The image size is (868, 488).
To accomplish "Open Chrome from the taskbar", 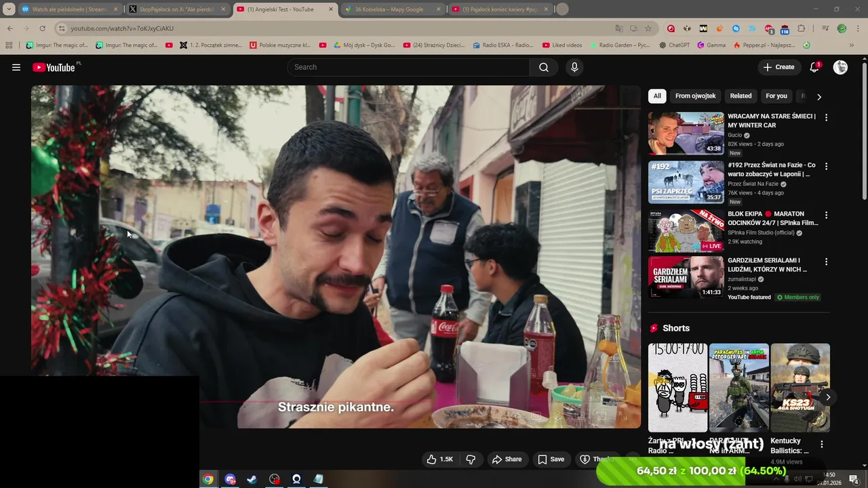I will (x=208, y=479).
